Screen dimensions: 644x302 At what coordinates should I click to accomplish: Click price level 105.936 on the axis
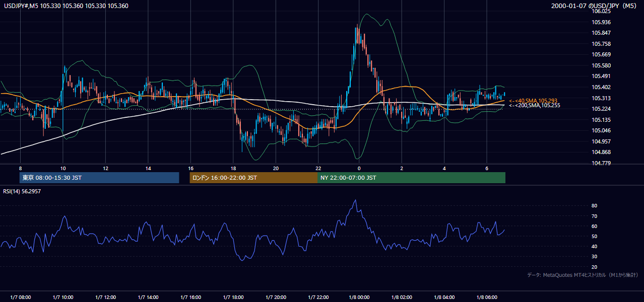click(x=602, y=22)
